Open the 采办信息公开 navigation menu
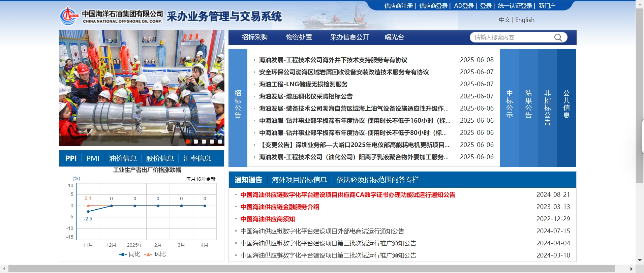Viewport: 644px width, 273px height. (349, 37)
